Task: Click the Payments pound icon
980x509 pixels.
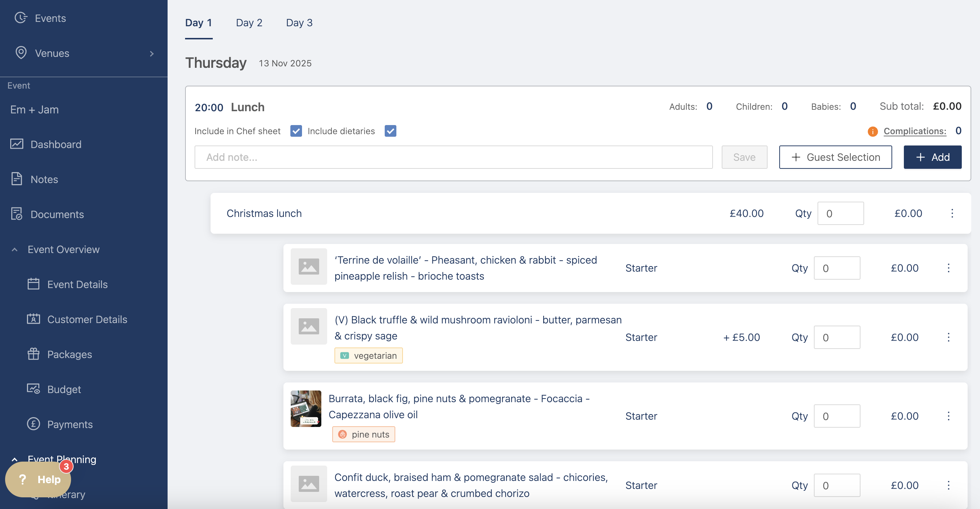Action: (34, 424)
